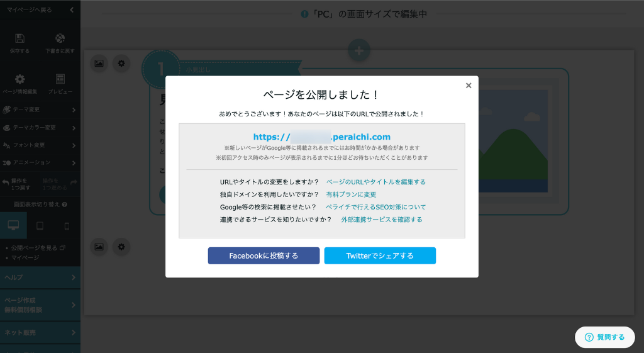Click the lower block settings gear icon
This screenshot has height=353, width=644.
[x=121, y=247]
